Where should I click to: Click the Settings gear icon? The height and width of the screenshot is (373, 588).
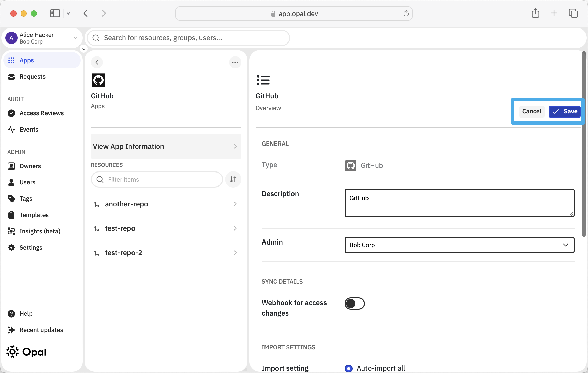click(11, 248)
